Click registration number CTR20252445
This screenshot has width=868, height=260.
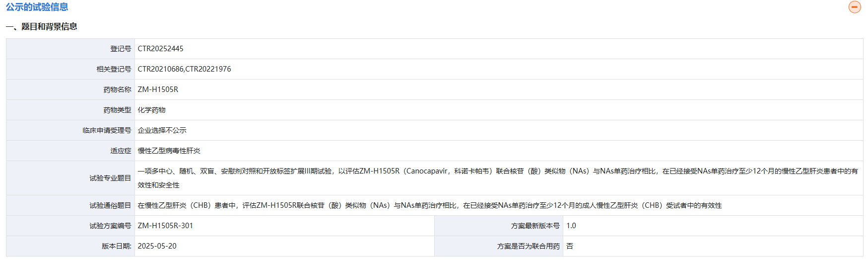[160, 49]
